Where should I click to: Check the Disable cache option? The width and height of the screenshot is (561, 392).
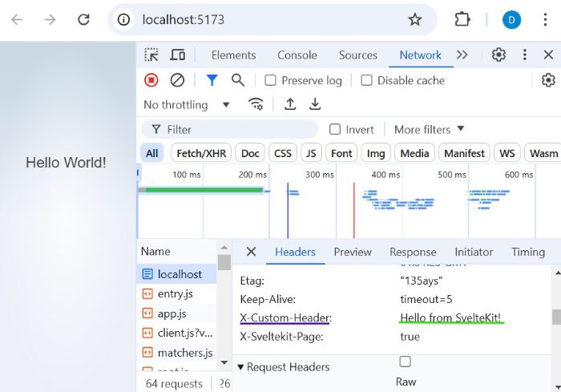click(367, 80)
